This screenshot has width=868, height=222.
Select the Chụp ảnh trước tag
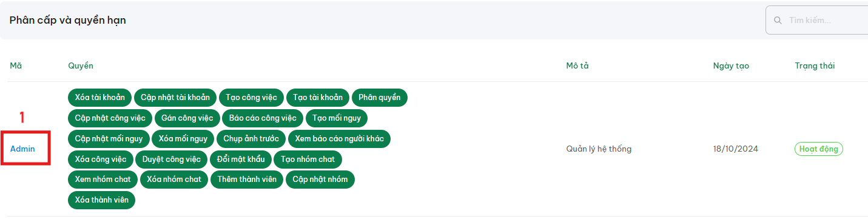[x=251, y=138]
